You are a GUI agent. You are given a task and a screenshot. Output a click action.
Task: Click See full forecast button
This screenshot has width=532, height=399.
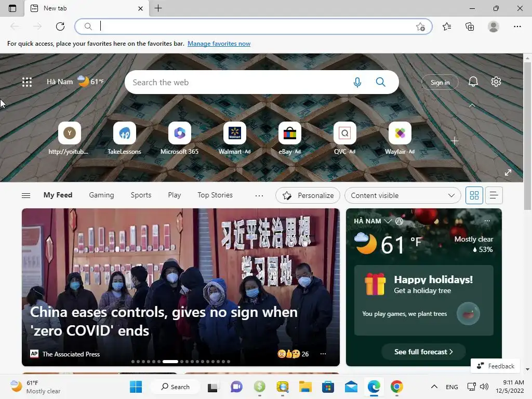coord(423,352)
